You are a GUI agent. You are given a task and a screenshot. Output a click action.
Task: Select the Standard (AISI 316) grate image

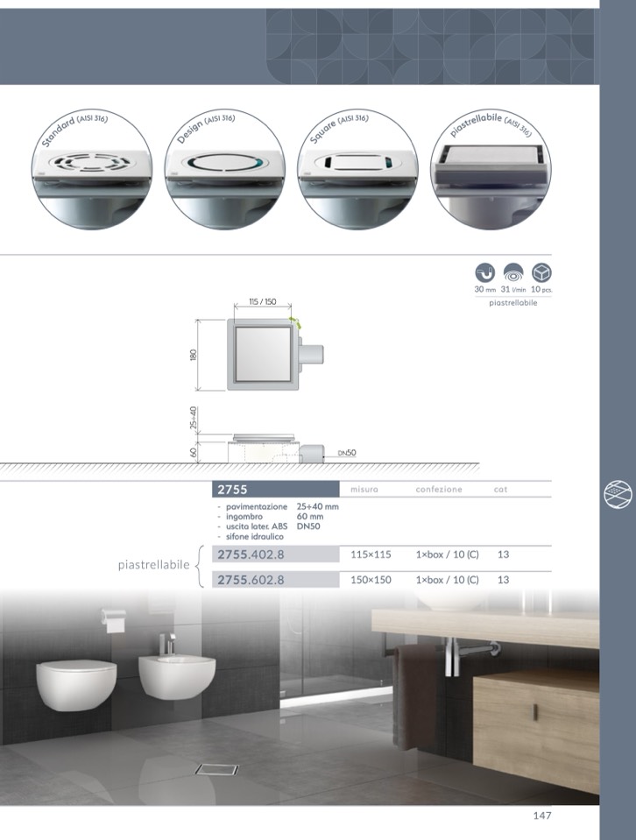[91, 171]
